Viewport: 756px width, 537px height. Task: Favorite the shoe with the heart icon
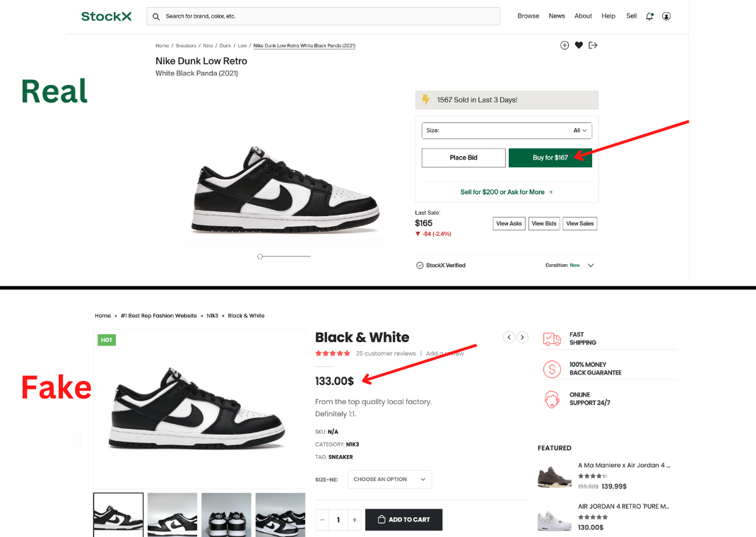pyautogui.click(x=579, y=45)
